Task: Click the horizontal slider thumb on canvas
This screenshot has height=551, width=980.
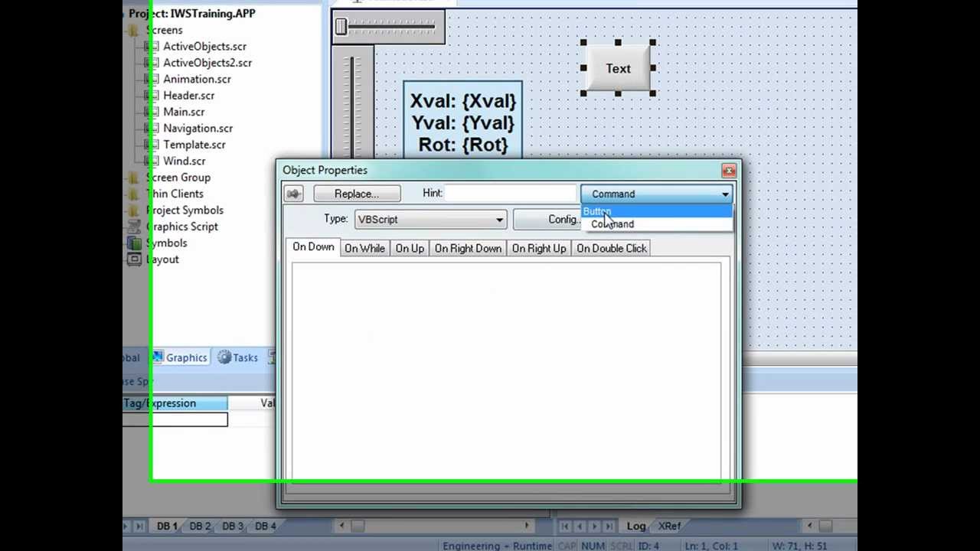Action: click(x=341, y=28)
